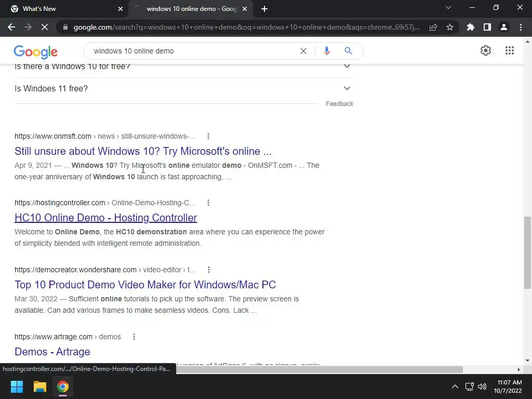532x399 pixels.
Task: Open the taskbar clock and date
Action: tap(508, 387)
